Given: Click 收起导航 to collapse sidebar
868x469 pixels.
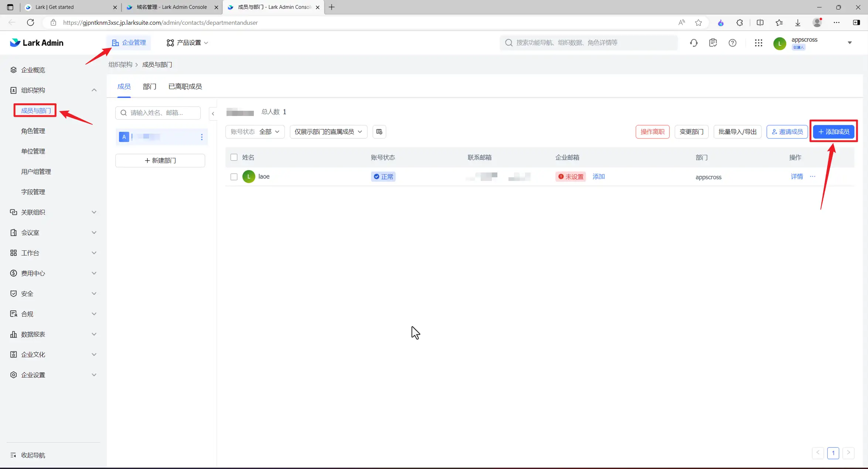Looking at the screenshot, I should click(x=28, y=455).
